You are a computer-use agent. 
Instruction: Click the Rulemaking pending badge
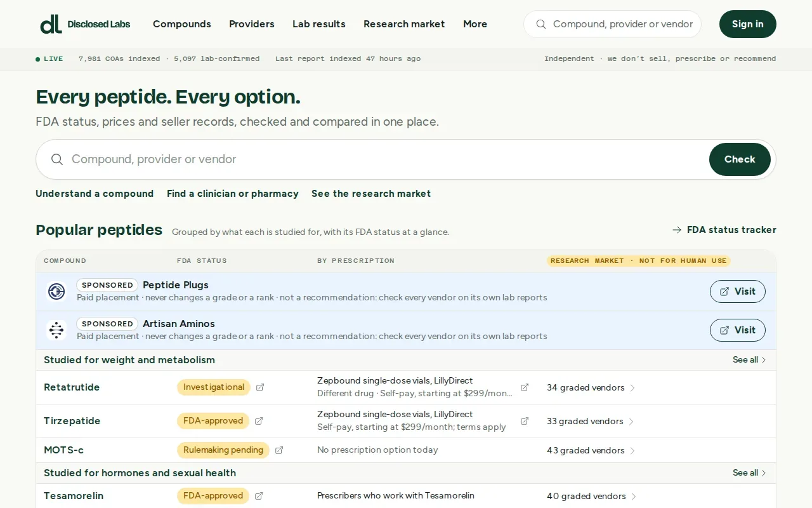(223, 450)
